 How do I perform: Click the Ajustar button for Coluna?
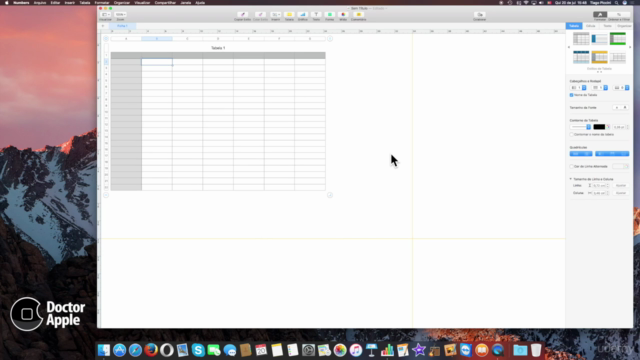click(x=621, y=193)
